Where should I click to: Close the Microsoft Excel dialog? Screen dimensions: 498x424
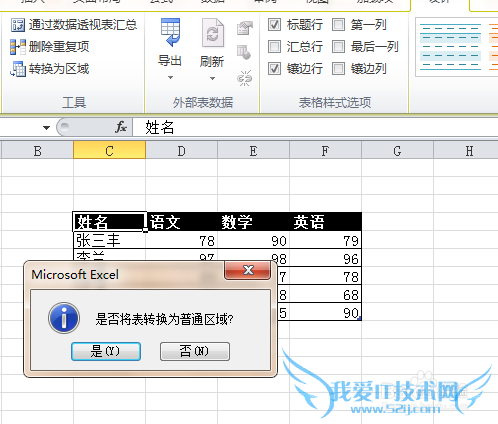pyautogui.click(x=248, y=270)
